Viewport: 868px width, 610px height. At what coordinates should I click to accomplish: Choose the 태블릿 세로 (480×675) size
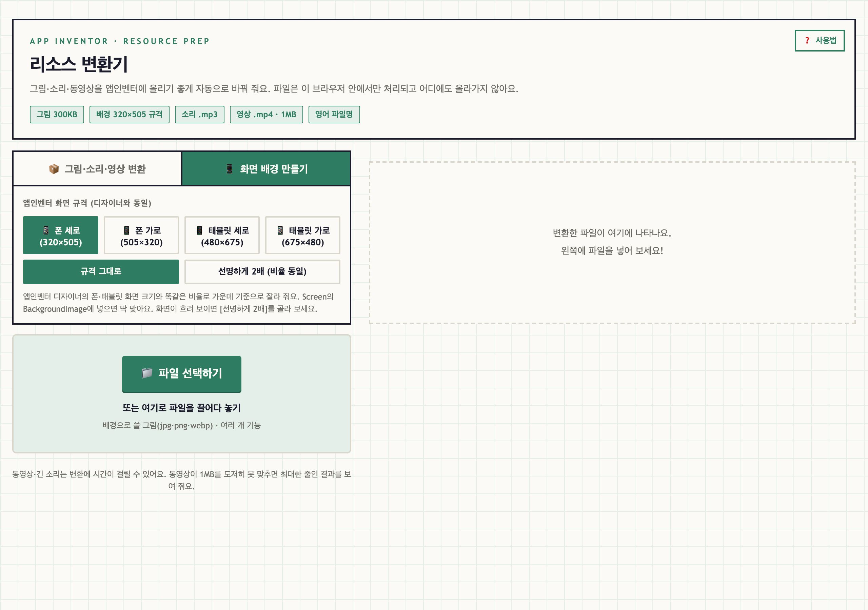click(222, 235)
